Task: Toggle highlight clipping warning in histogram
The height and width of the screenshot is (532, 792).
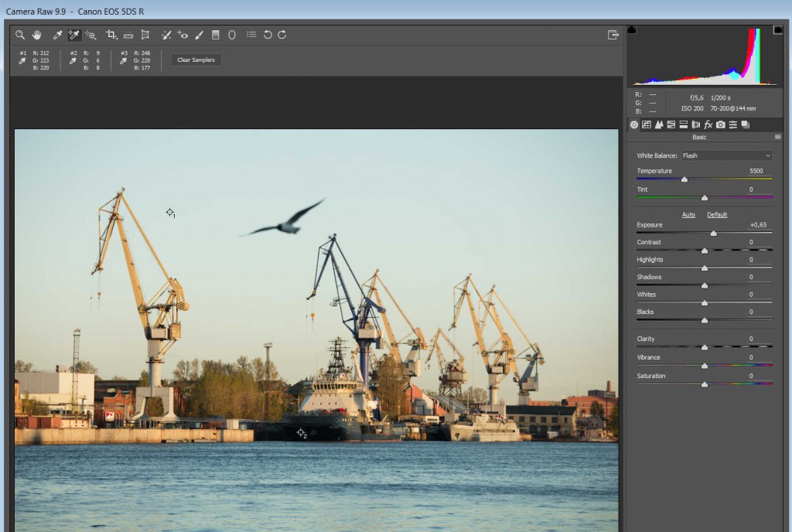Action: pyautogui.click(x=777, y=30)
